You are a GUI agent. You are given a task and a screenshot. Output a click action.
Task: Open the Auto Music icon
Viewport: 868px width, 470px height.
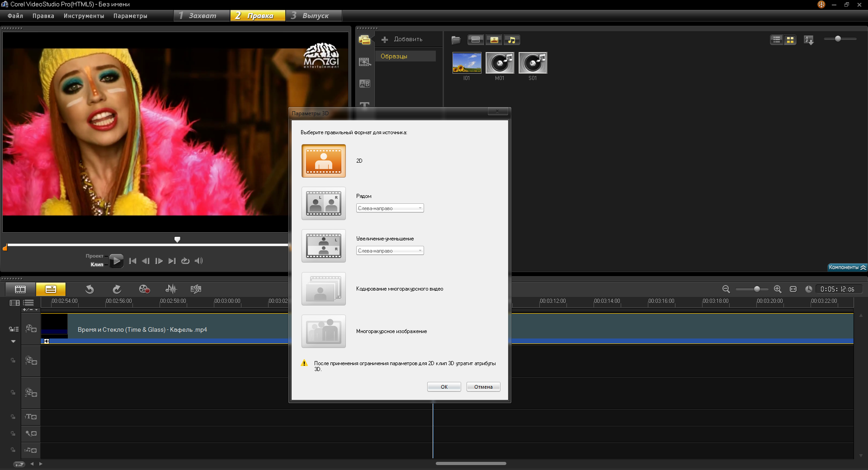coord(196,289)
